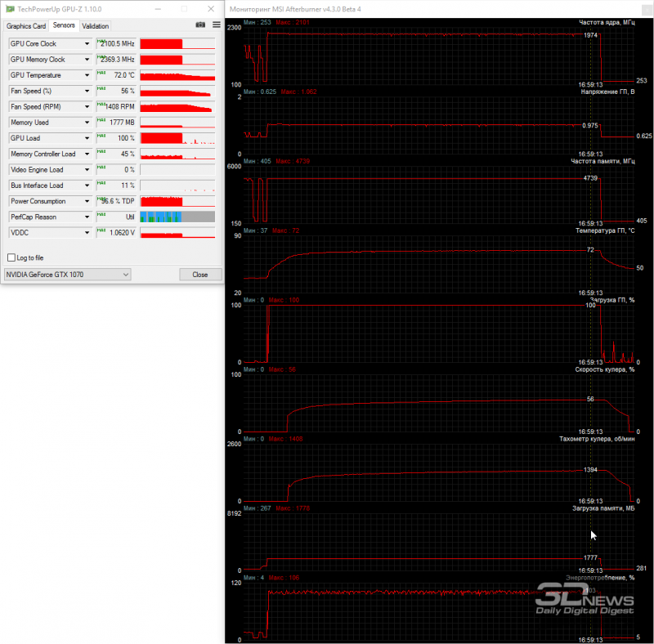Open the GPU Temperature sensor dropdown arrow
Viewport: 654px width, 644px height.
tap(87, 75)
